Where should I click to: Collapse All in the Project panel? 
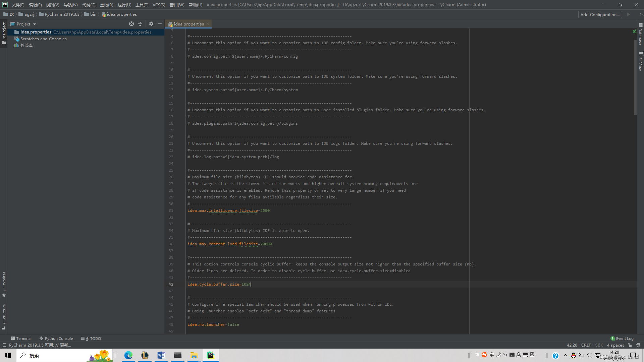[140, 24]
